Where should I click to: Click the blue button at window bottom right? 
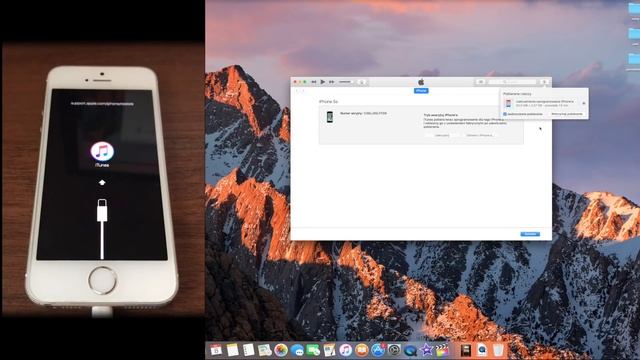point(530,234)
